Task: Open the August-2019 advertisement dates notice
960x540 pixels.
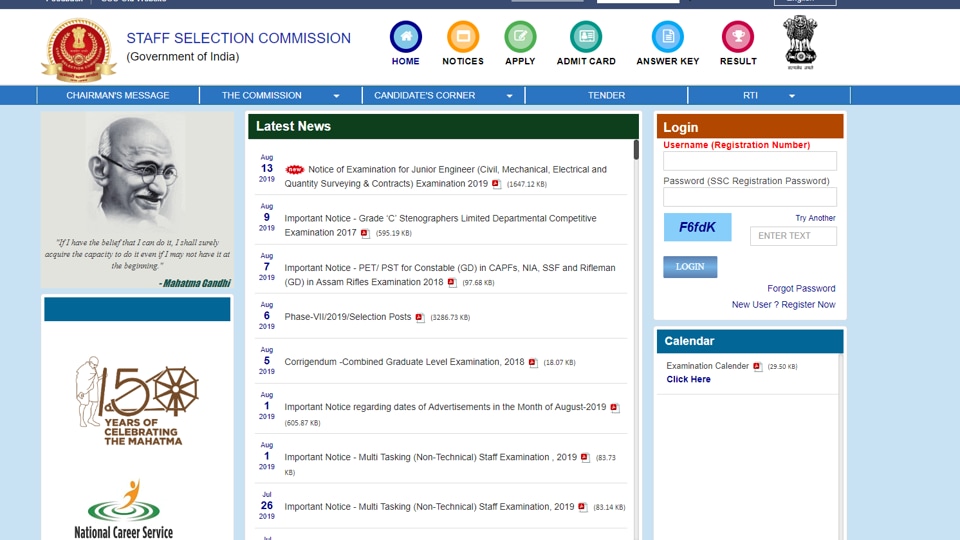Action: 445,407
